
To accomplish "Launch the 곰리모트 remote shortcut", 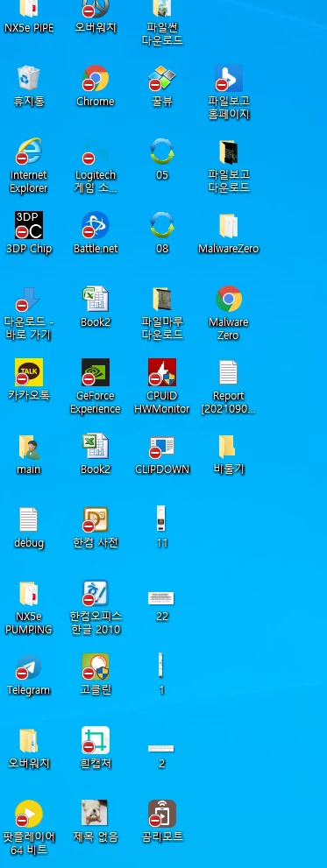I will pyautogui.click(x=162, y=813).
